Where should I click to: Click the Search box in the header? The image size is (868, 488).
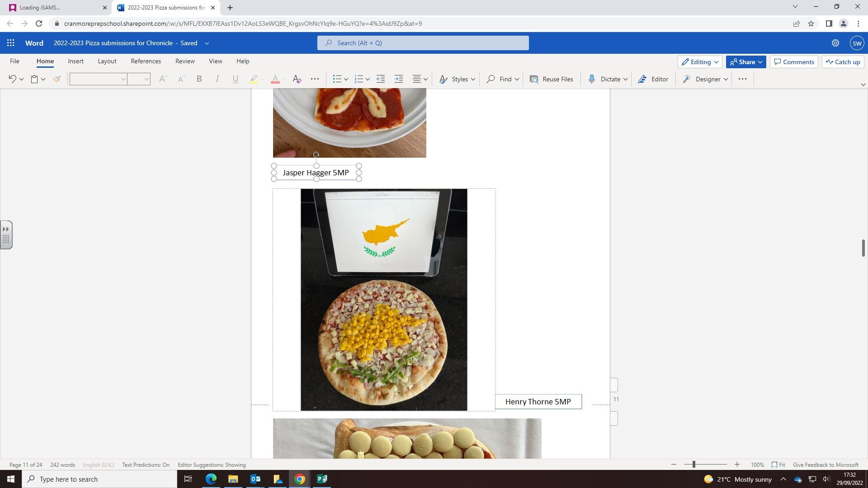[x=423, y=43]
